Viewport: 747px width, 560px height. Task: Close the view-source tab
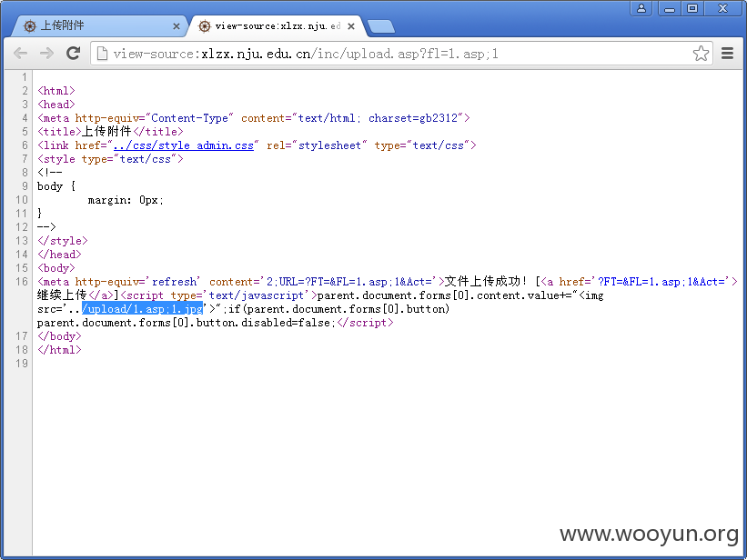351,26
